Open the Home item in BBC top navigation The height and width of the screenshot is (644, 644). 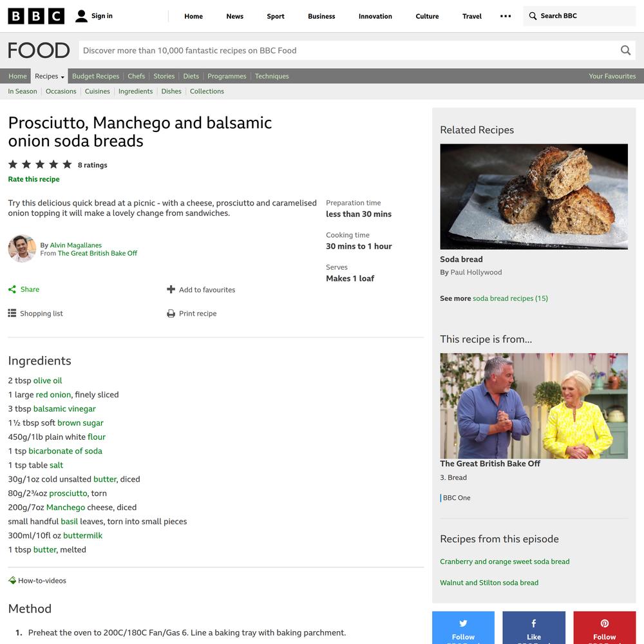tap(193, 16)
